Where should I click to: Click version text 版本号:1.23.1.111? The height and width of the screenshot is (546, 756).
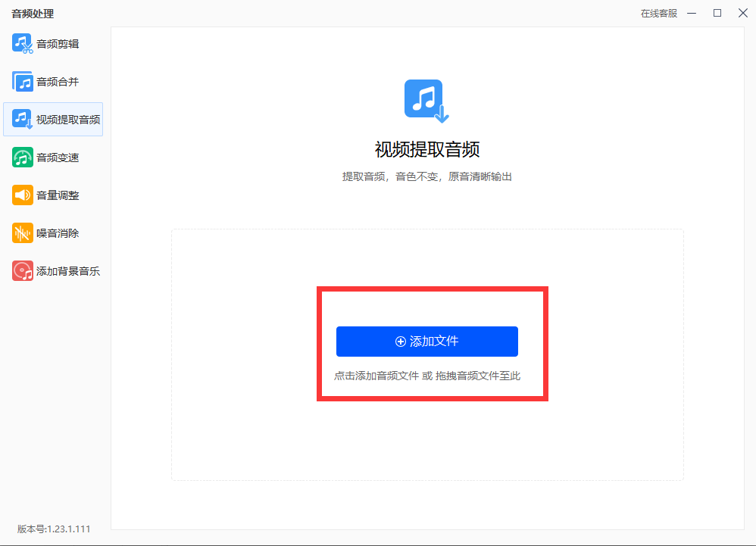pyautogui.click(x=54, y=529)
